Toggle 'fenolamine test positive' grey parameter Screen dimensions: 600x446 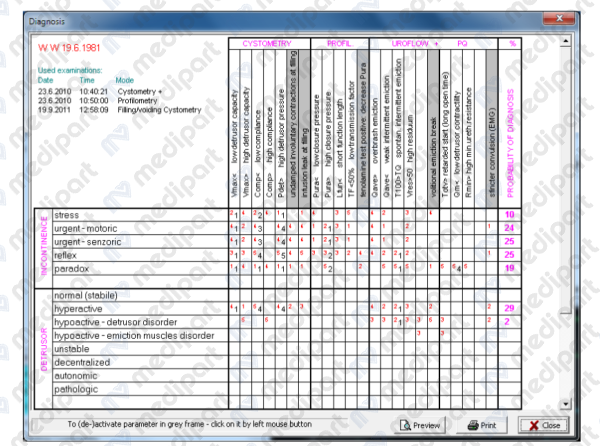pos(363,129)
